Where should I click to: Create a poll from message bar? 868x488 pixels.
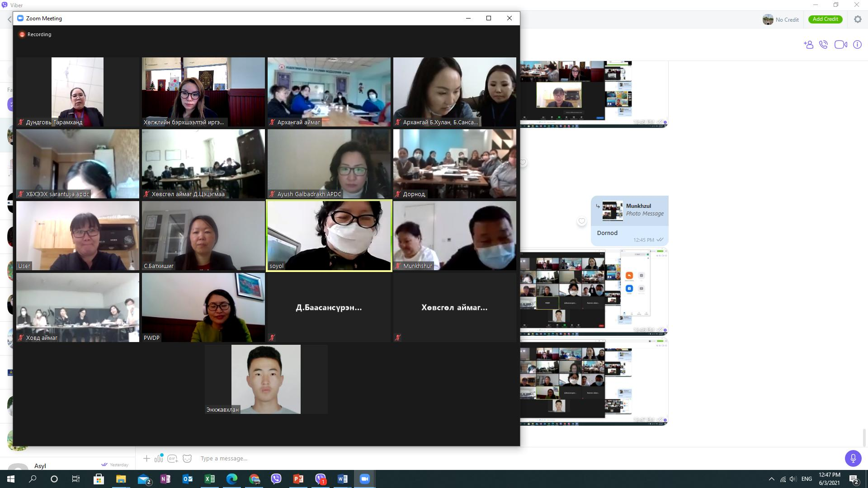coord(159,458)
